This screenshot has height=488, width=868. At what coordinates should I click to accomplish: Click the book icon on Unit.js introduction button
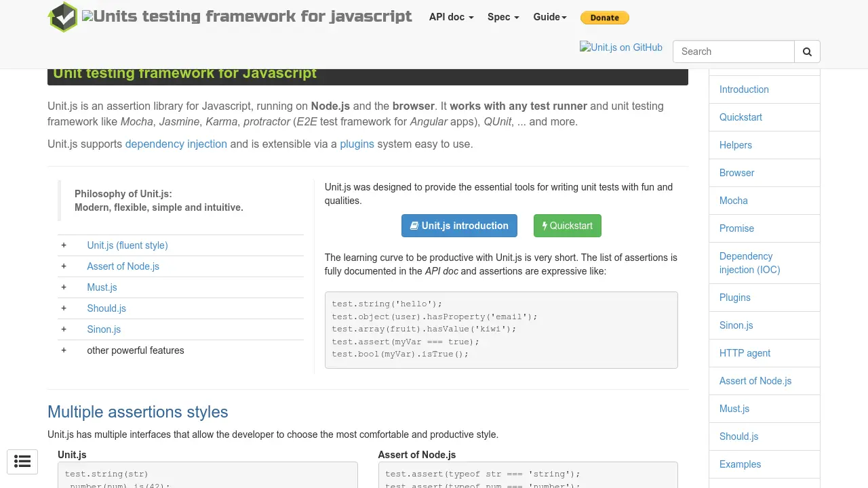tap(415, 226)
